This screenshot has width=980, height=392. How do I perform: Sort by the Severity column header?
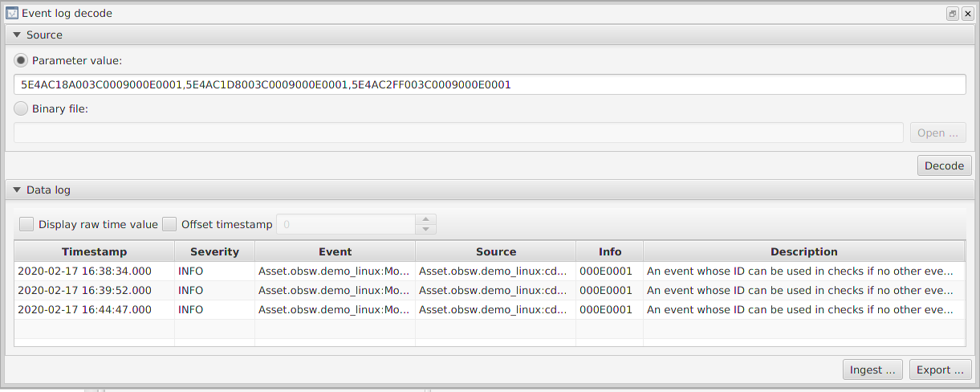point(214,251)
